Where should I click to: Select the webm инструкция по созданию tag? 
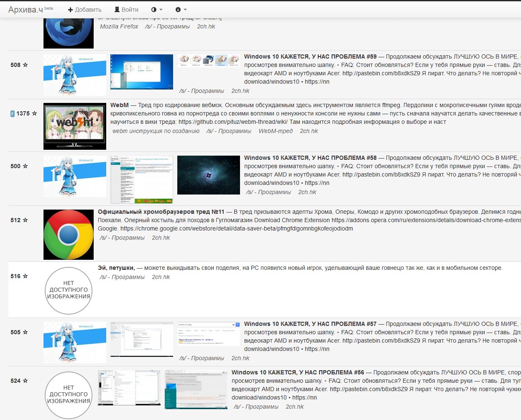(156, 131)
